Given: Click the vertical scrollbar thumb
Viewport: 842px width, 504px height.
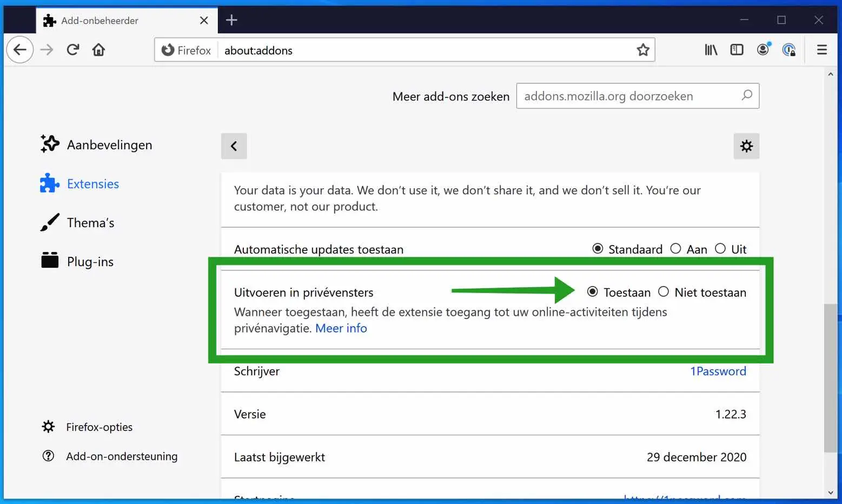Looking at the screenshot, I should 830,378.
